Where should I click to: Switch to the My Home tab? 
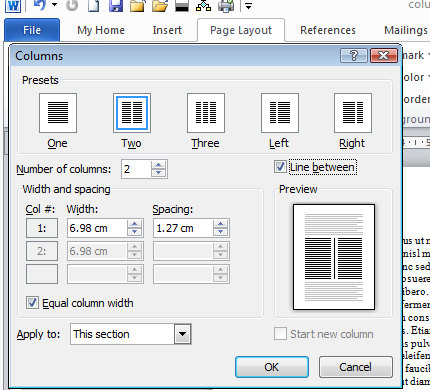pos(101,30)
